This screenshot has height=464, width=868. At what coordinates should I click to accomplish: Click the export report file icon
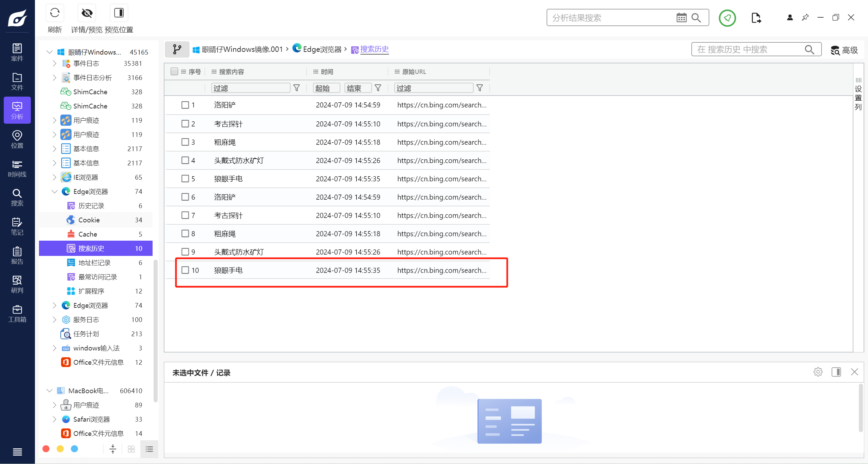click(x=756, y=18)
